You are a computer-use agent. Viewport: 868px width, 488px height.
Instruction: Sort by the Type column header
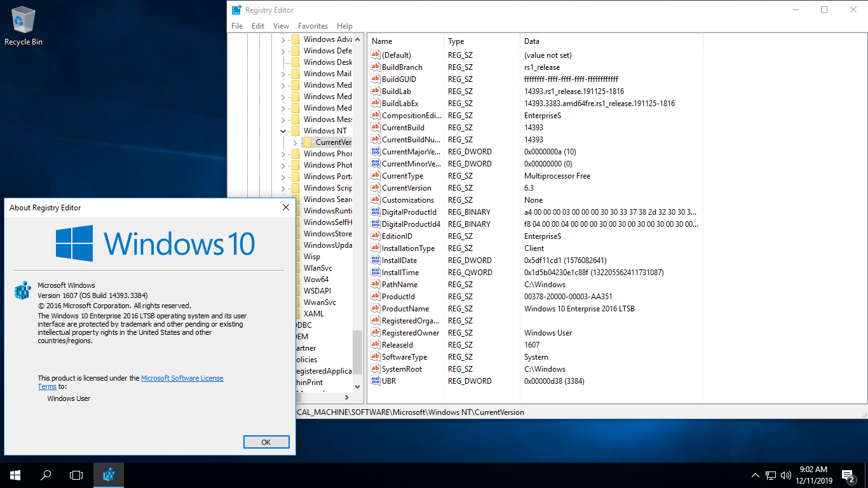[x=482, y=41]
